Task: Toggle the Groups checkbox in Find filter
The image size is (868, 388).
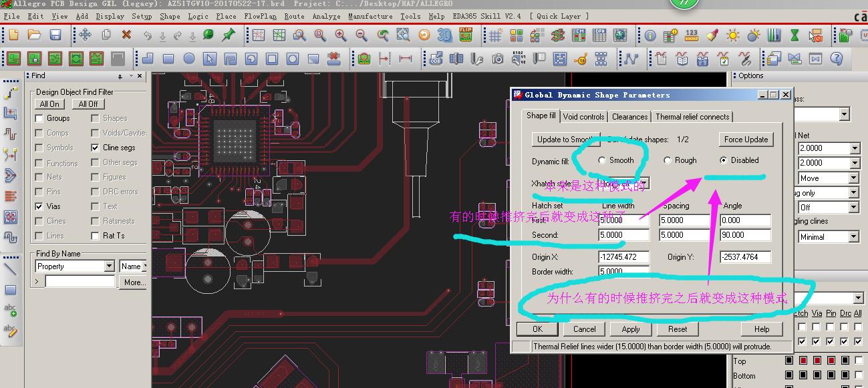Action: pos(39,118)
